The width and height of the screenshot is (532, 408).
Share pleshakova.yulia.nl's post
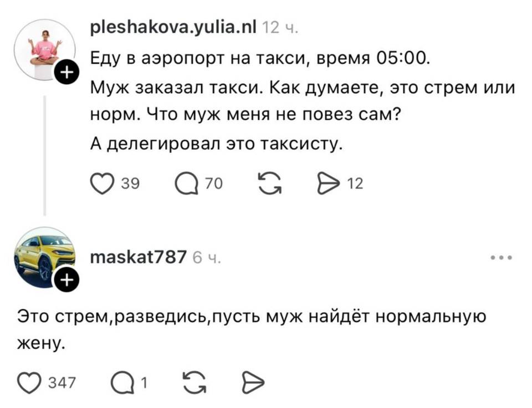coord(329,182)
